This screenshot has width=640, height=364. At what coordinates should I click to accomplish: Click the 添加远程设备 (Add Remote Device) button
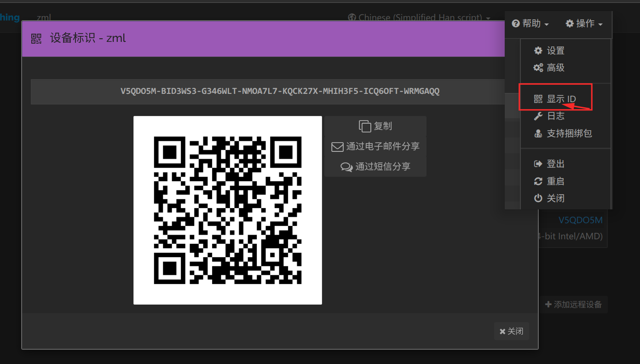(x=573, y=305)
